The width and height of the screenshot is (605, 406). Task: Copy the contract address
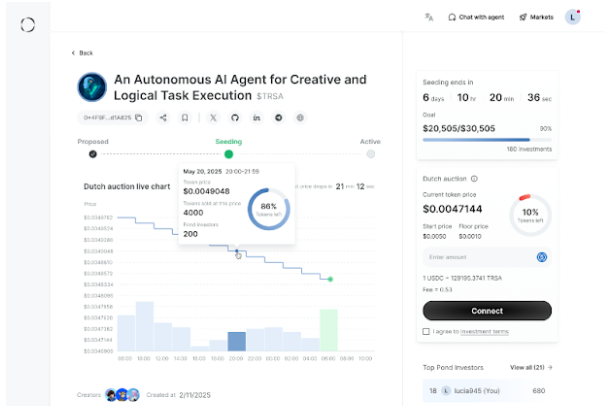pos(139,118)
